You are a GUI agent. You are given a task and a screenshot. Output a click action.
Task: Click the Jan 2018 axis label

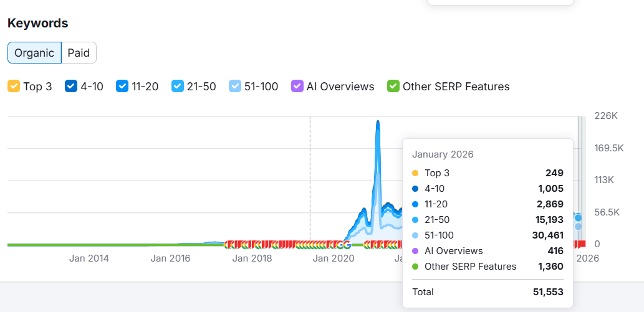pos(252,258)
